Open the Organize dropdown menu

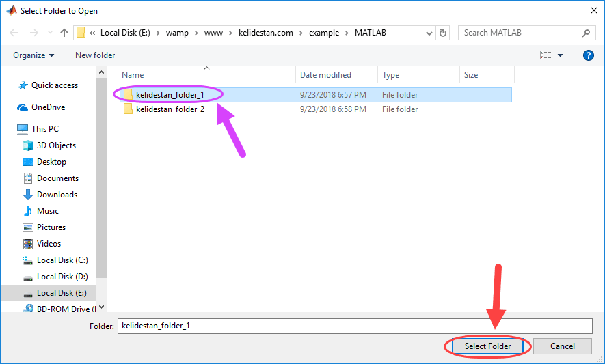click(x=33, y=55)
